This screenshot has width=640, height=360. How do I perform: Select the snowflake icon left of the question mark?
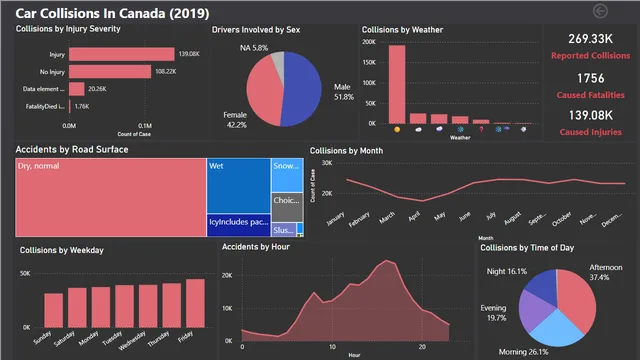460,129
